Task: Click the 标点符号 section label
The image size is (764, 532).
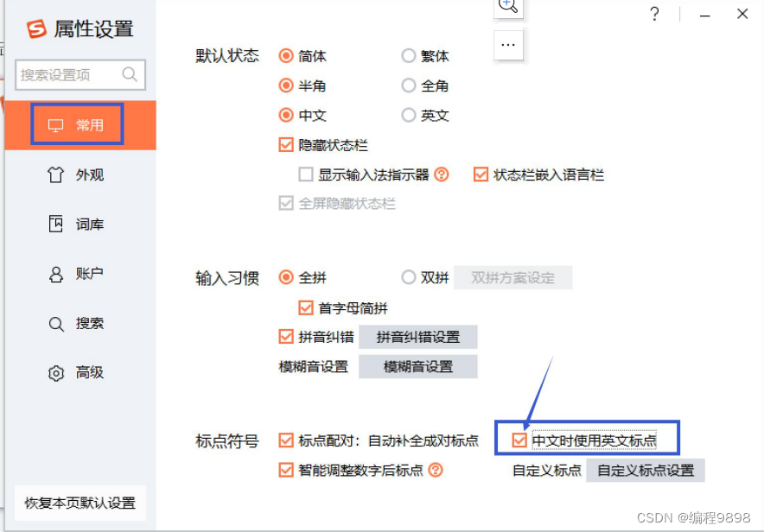Action: pos(227,441)
